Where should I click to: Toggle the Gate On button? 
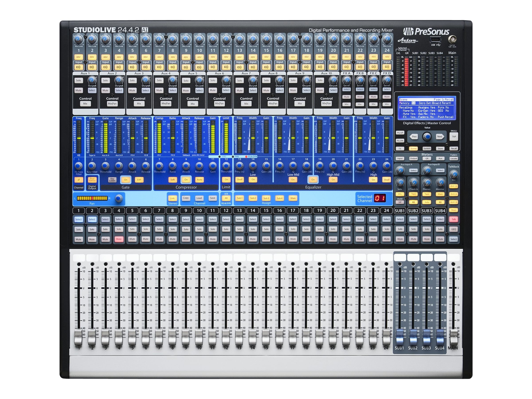coord(126,180)
